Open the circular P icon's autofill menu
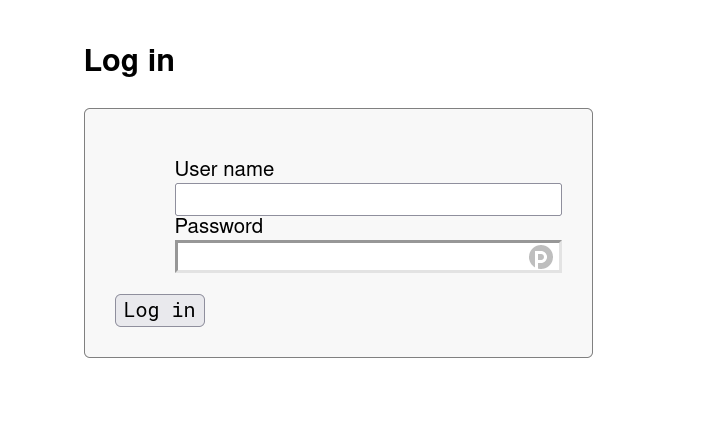The height and width of the screenshot is (437, 710). pyautogui.click(x=541, y=257)
